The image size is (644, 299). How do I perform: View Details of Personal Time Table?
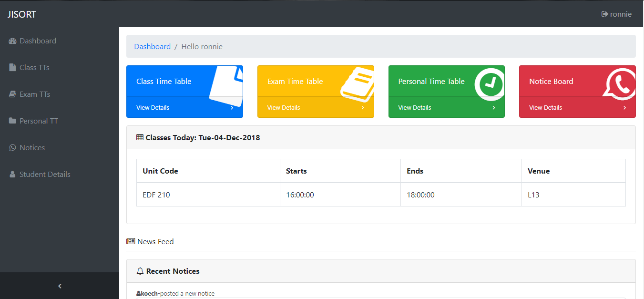414,108
